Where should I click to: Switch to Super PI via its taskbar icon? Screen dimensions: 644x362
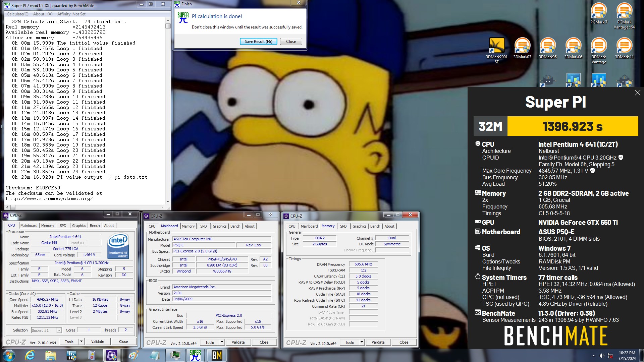[x=195, y=355]
